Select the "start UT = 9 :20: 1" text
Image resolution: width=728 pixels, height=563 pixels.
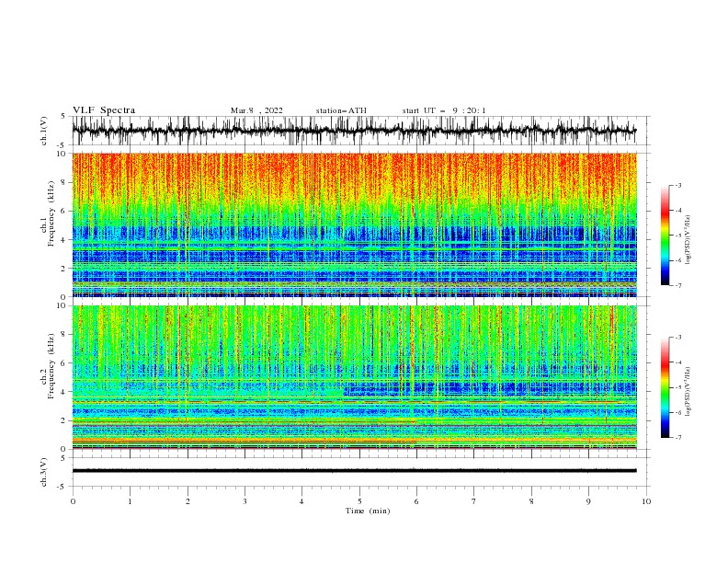[444, 110]
